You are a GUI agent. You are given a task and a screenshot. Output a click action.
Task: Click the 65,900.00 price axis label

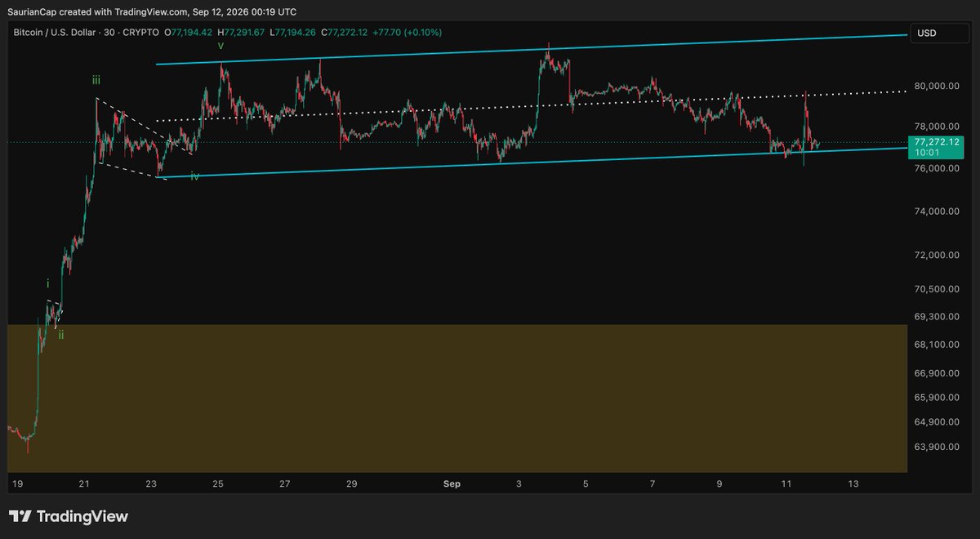click(x=936, y=398)
